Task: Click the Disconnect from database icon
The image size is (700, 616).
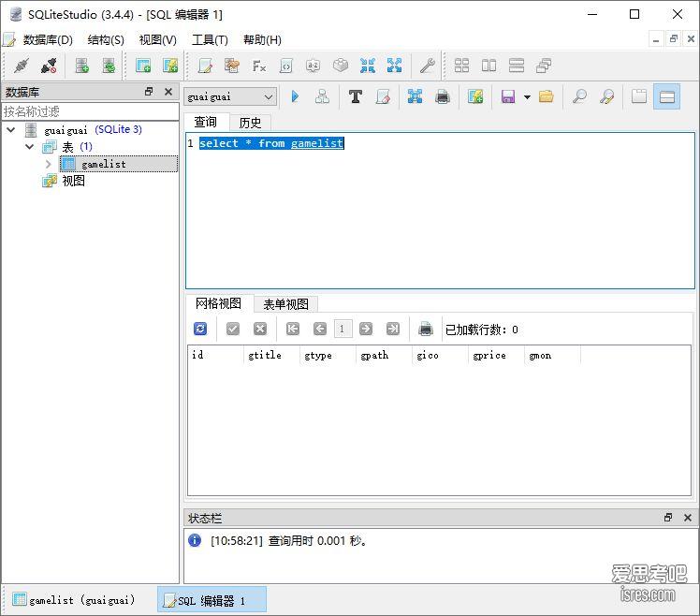Action: [x=49, y=66]
